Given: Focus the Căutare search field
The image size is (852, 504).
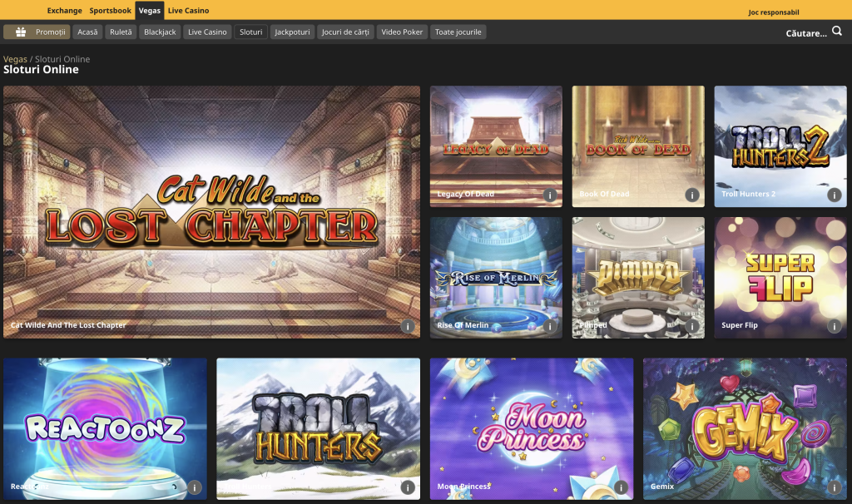Looking at the screenshot, I should click(806, 33).
